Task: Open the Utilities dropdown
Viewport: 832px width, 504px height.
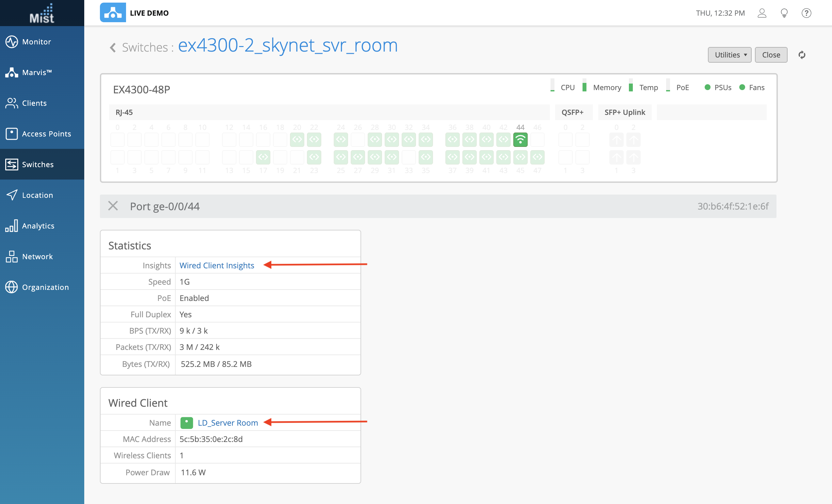Action: [729, 55]
